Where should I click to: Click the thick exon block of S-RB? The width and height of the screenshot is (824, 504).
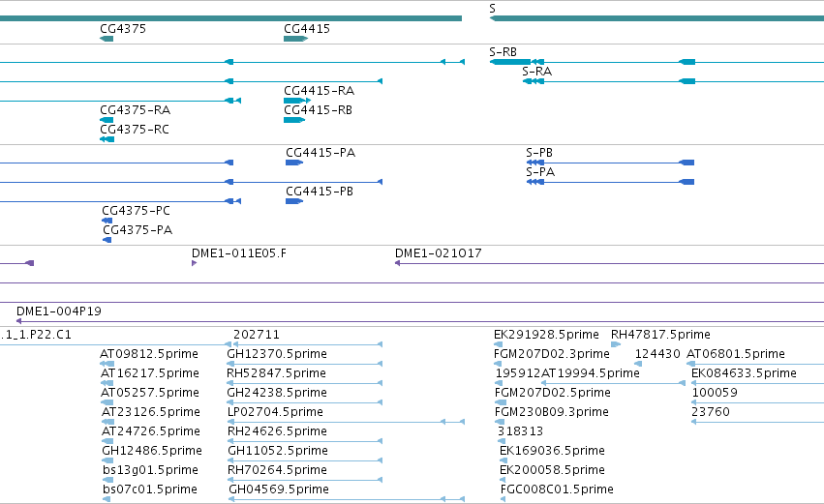pos(510,62)
